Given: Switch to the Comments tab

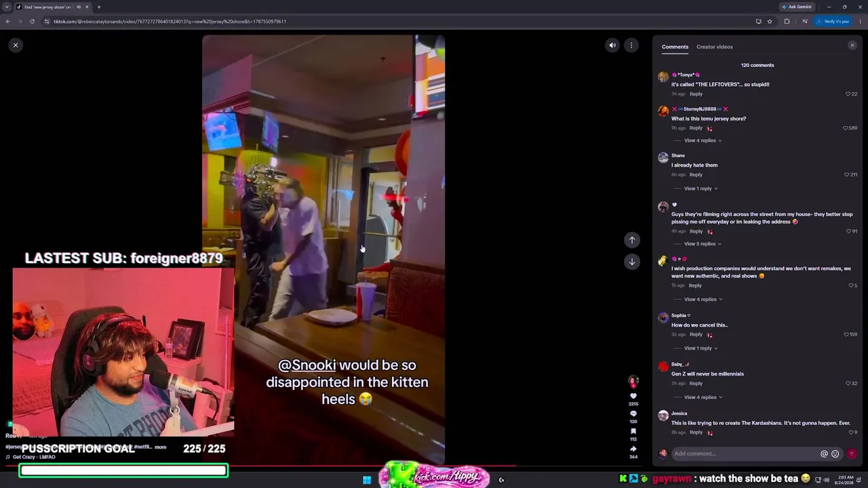Looking at the screenshot, I should (x=675, y=47).
